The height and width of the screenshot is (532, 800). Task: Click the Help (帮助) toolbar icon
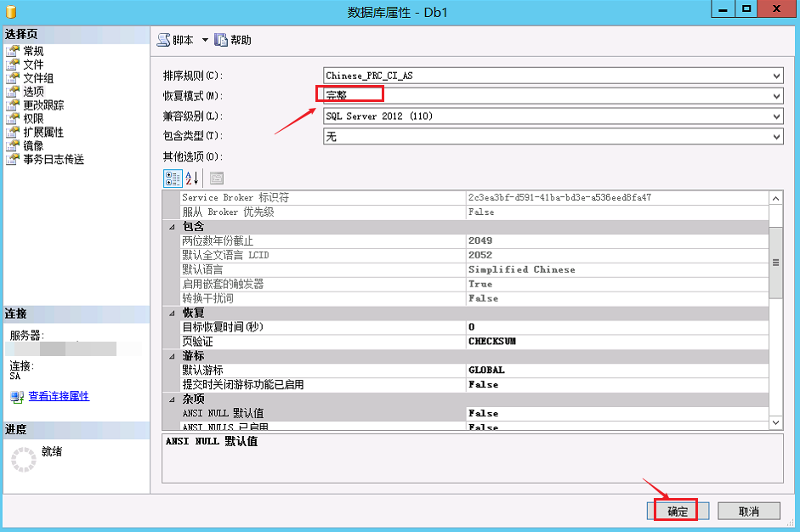[x=220, y=40]
